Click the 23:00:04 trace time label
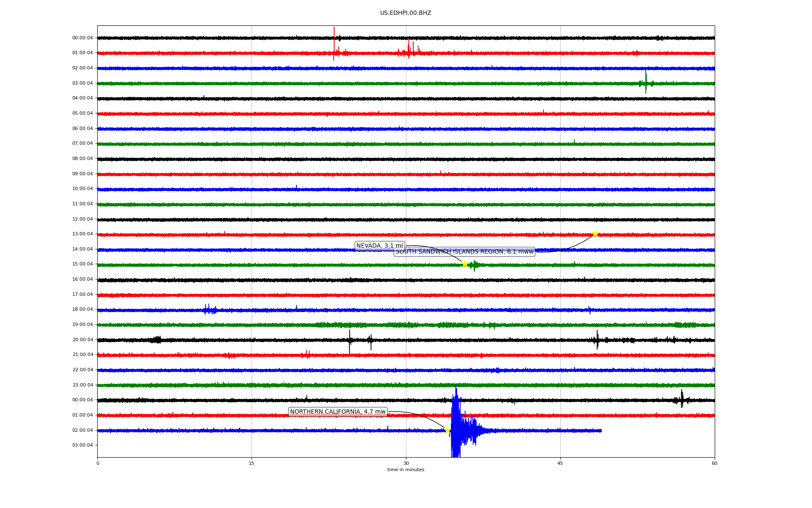This screenshot has width=812, height=508. (x=82, y=385)
